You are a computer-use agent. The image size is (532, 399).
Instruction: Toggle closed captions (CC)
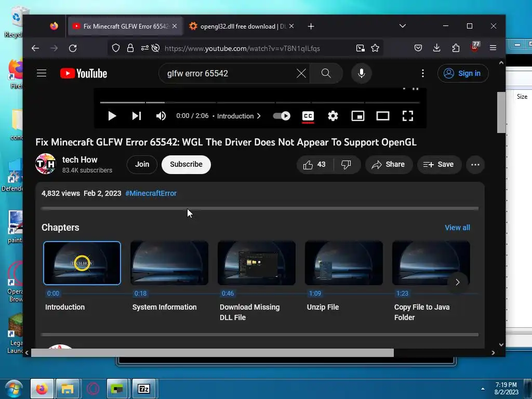point(308,116)
